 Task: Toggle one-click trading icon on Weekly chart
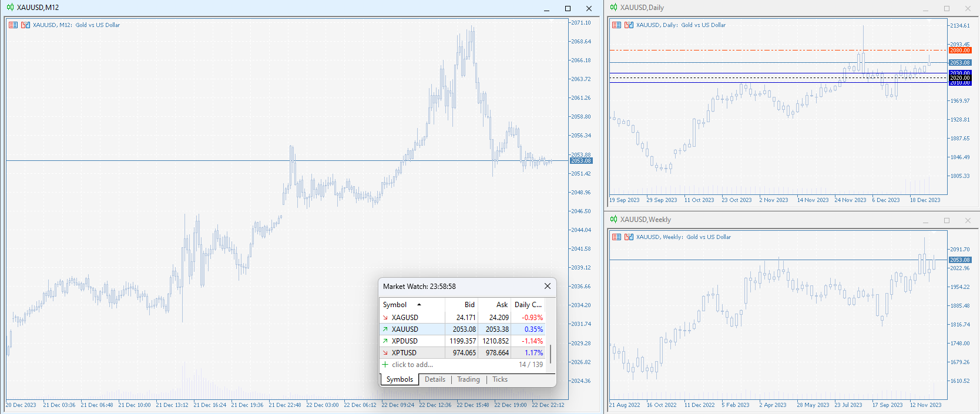point(629,237)
